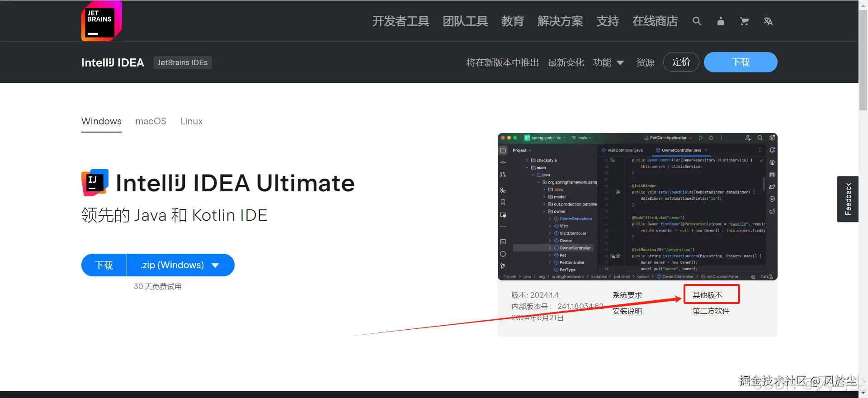Open the language selector icon

pyautogui.click(x=768, y=21)
